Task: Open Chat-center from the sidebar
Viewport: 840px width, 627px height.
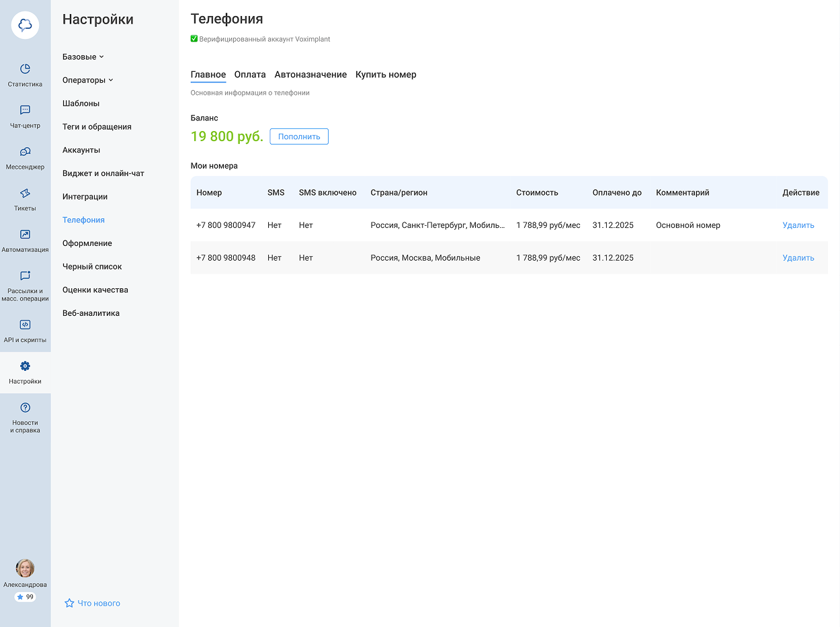Action: tap(25, 110)
